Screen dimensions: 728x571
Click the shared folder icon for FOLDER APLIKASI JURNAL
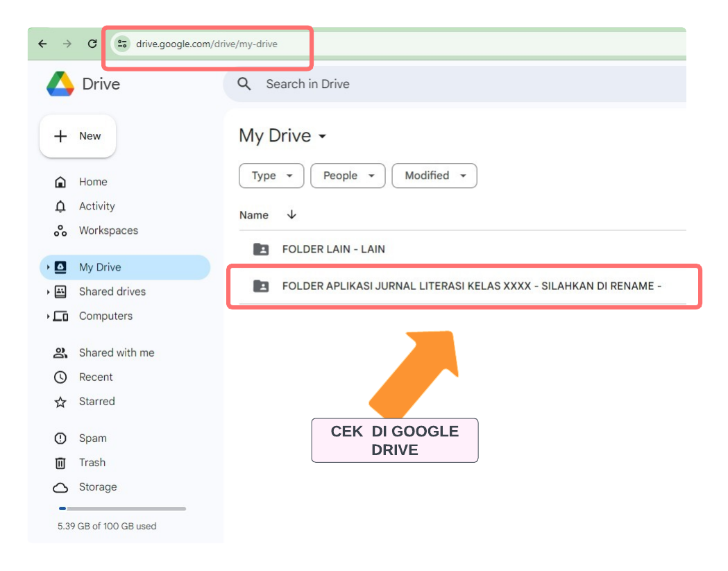(x=261, y=286)
